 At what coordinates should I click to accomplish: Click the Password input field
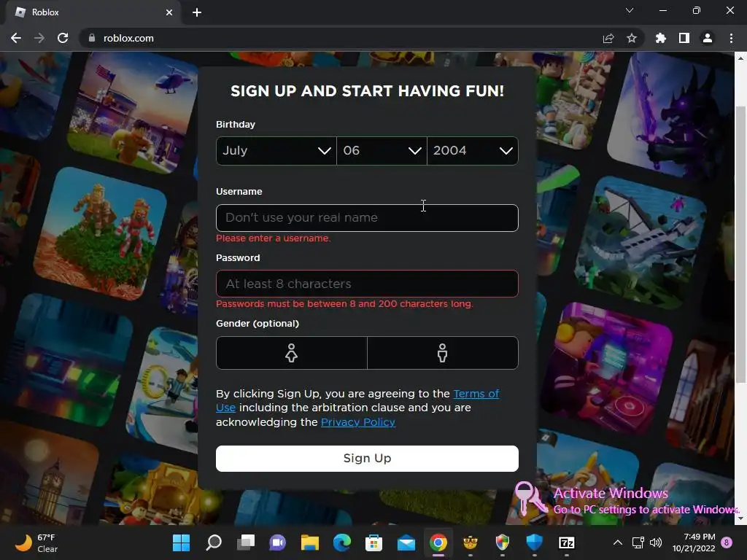(x=367, y=284)
